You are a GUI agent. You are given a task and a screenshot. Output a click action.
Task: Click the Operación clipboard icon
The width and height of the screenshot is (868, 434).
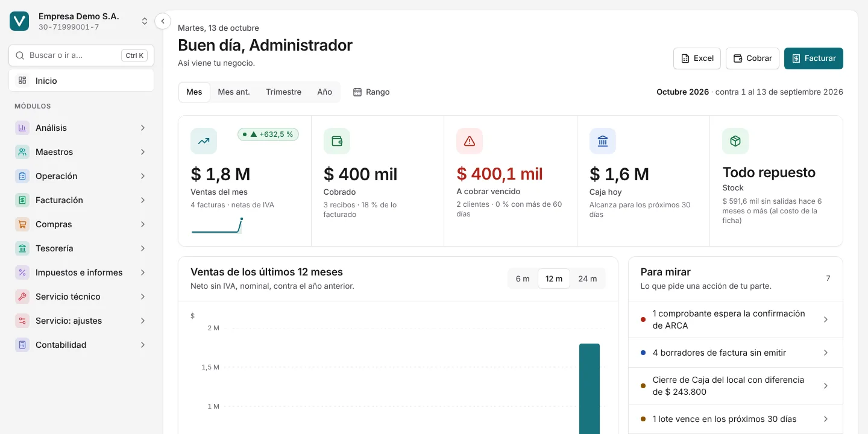(x=22, y=176)
